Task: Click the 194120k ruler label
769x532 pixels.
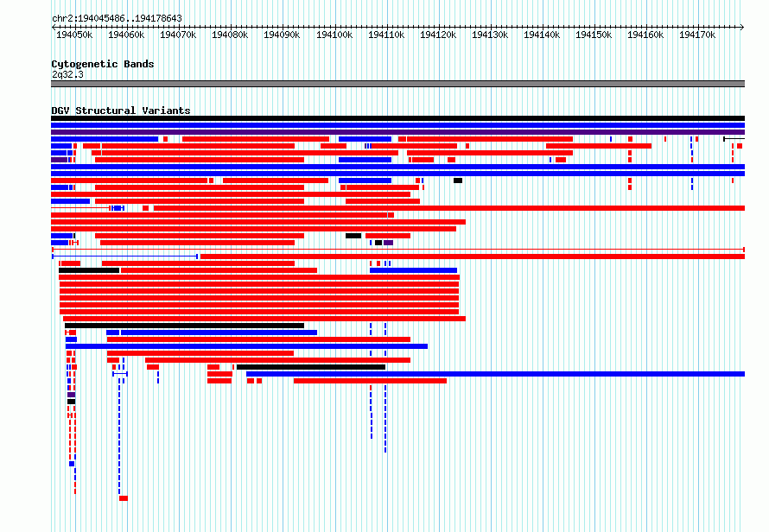Action: pos(438,35)
